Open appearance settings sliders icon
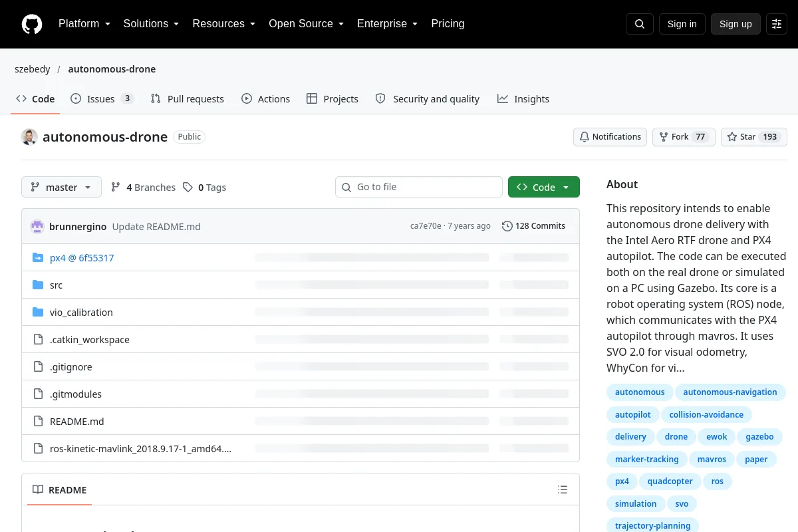This screenshot has width=798, height=532. 777,24
